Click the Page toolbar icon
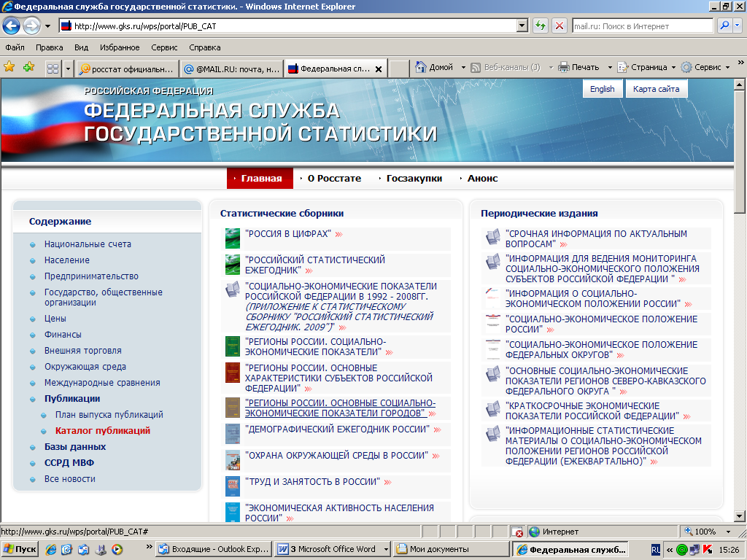Image resolution: width=747 pixels, height=560 pixels. (623, 67)
